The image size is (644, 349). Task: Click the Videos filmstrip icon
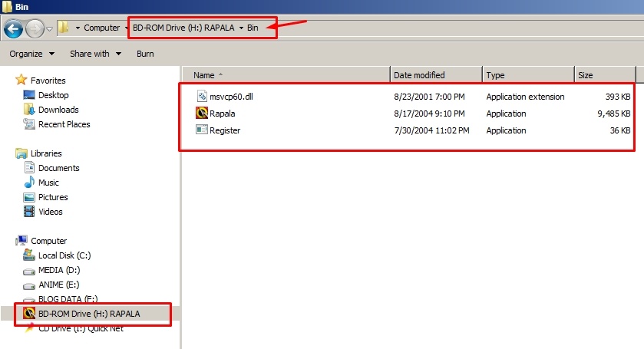29,212
